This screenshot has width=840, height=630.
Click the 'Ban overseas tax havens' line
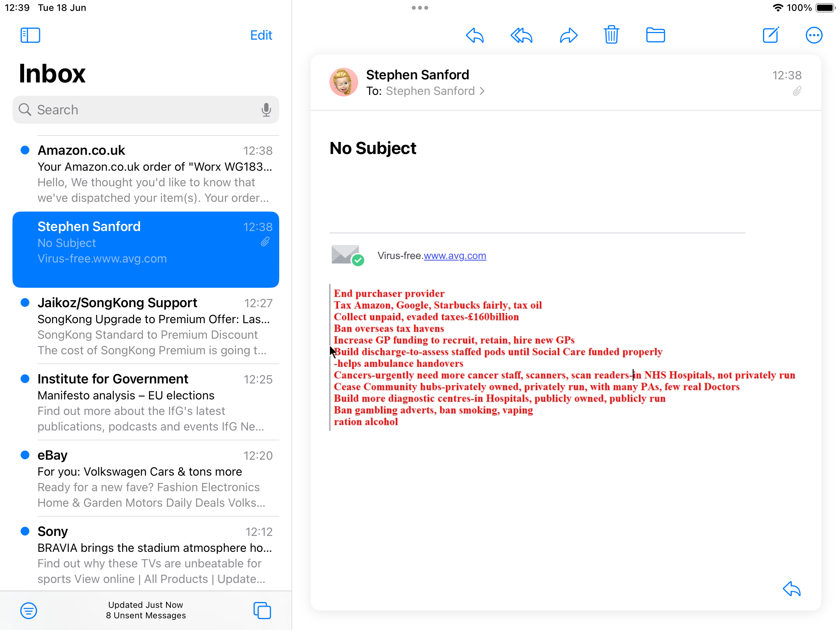point(389,329)
